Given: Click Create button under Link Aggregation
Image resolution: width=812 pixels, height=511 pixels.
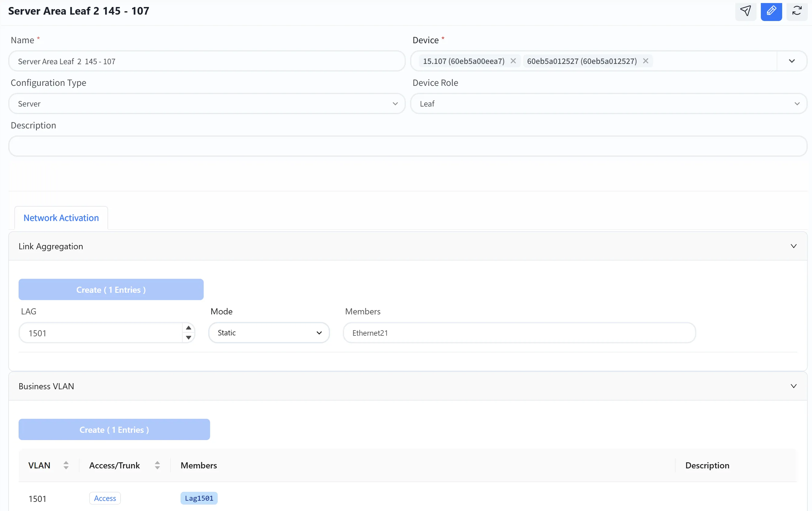Looking at the screenshot, I should point(111,289).
